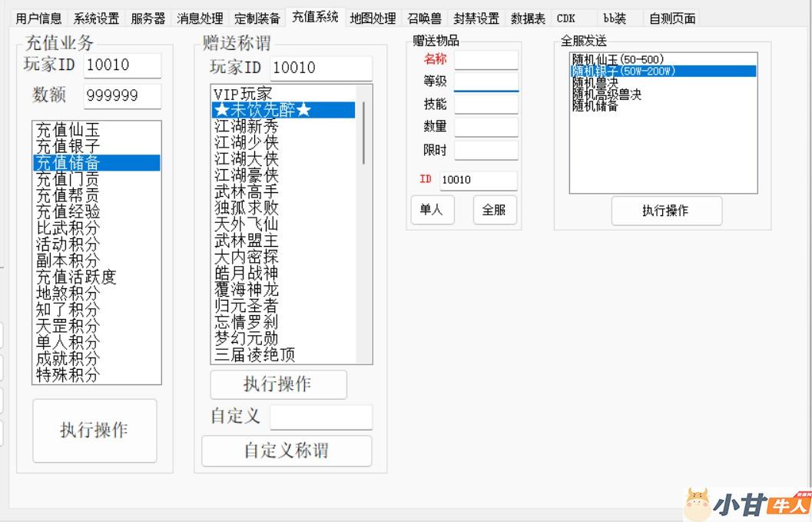The width and height of the screenshot is (812, 522).
Task: Switch to the 召唤兽 tab
Action: 424,18
